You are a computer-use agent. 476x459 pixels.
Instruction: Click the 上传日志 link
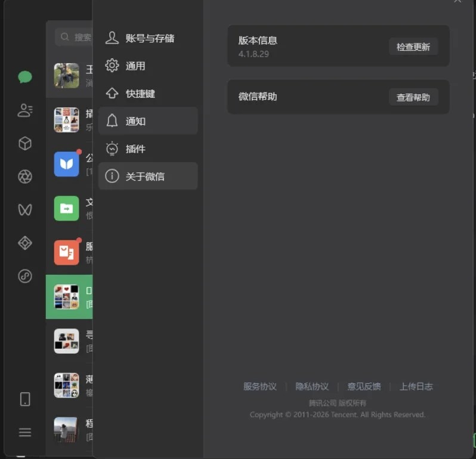click(x=416, y=386)
